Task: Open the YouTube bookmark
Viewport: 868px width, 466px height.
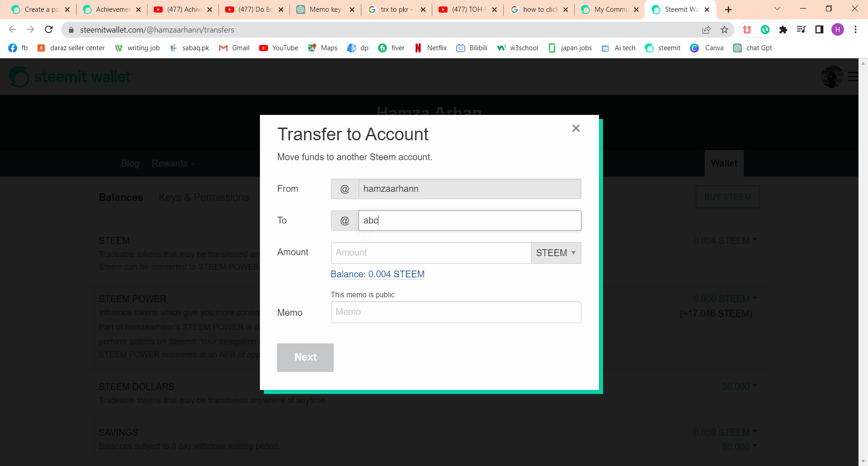Action: (x=278, y=48)
